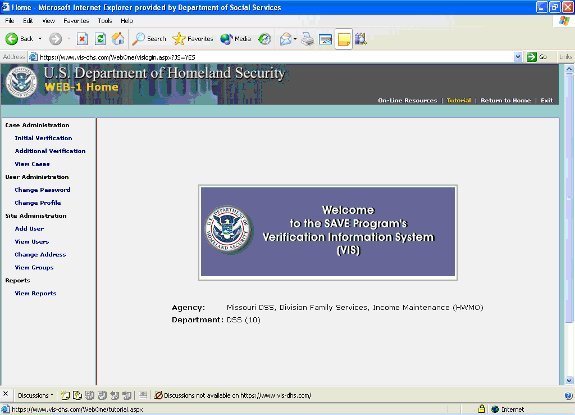Open the Favorites menu in menu bar
This screenshot has height=415, width=575.
(76, 21)
